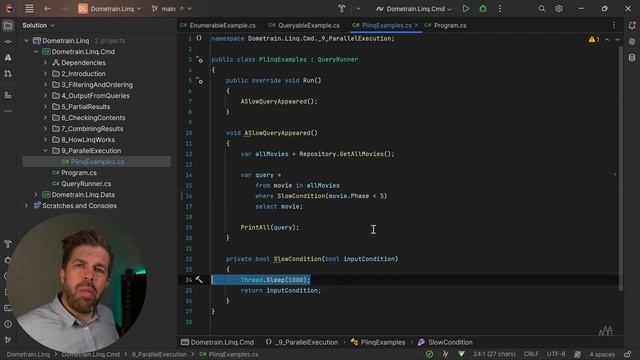The width and height of the screenshot is (640, 360).
Task: Collapse the Dometrain.Linq solution node
Action: 27,40
